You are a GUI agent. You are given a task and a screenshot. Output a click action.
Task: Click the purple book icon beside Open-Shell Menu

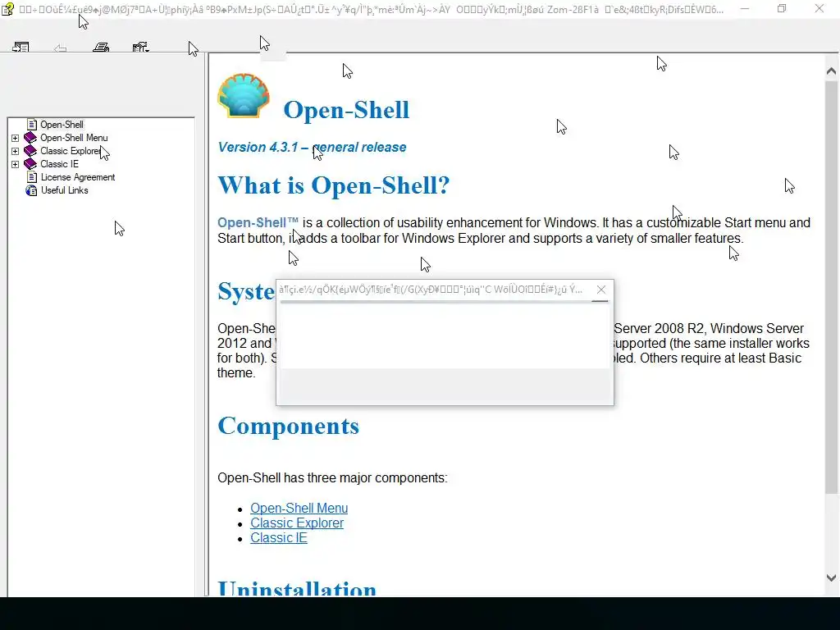30,138
